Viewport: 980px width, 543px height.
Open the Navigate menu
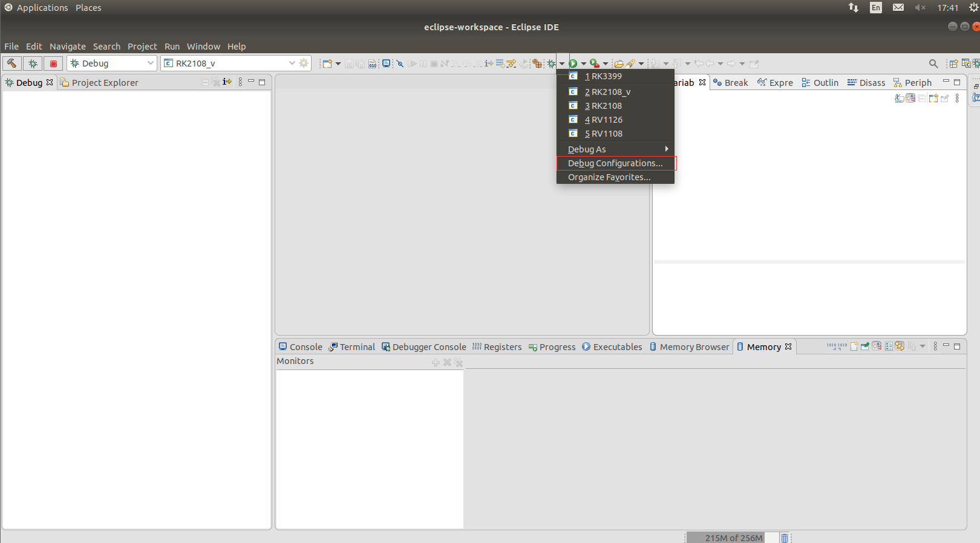coord(68,47)
